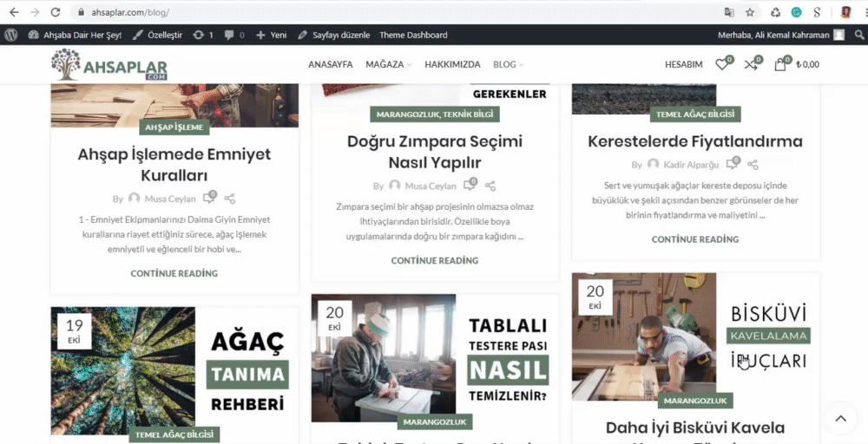This screenshot has width=868, height=444.
Task: Open HESABIM account link
Action: point(684,65)
